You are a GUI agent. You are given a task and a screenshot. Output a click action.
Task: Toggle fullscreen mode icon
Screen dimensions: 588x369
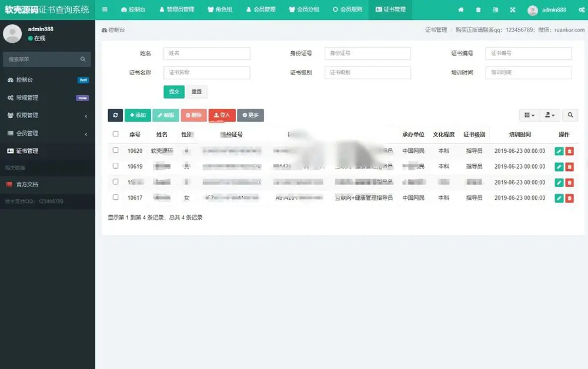(x=513, y=10)
